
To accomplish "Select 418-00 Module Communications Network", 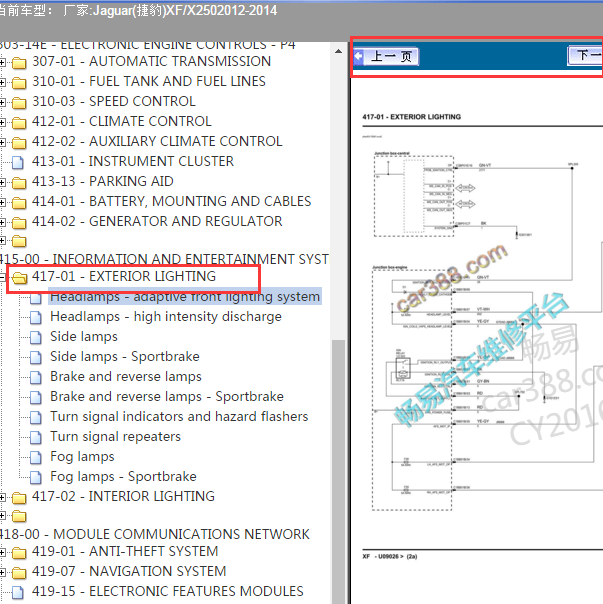I will pos(154,534).
